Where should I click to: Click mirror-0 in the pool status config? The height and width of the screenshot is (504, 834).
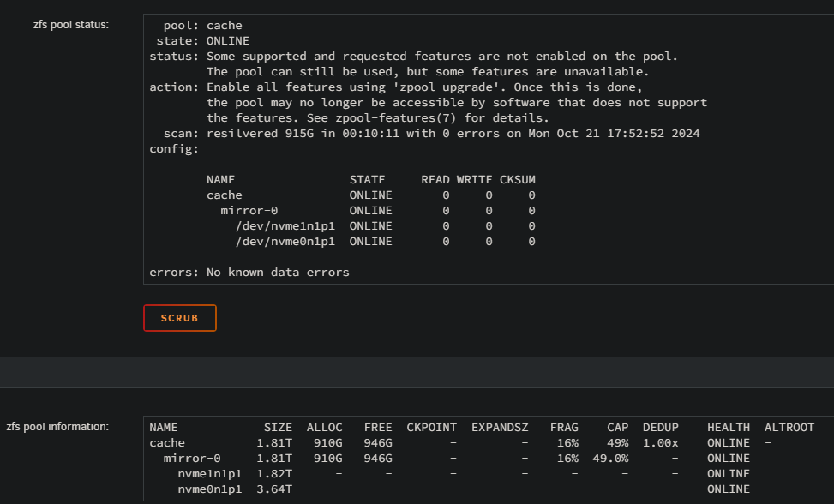click(249, 211)
